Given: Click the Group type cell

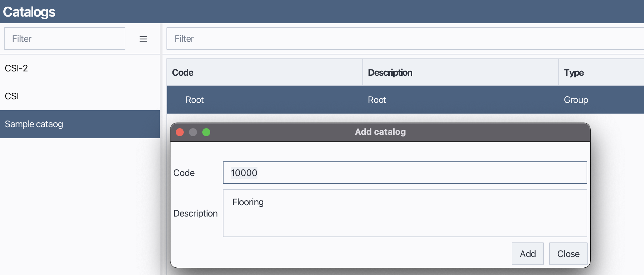Looking at the screenshot, I should pos(602,100).
